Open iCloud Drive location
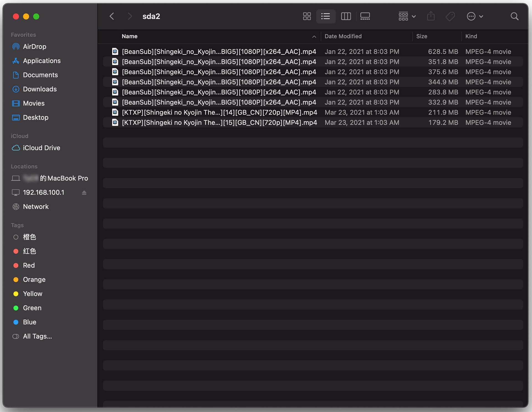The width and height of the screenshot is (532, 412). [41, 148]
